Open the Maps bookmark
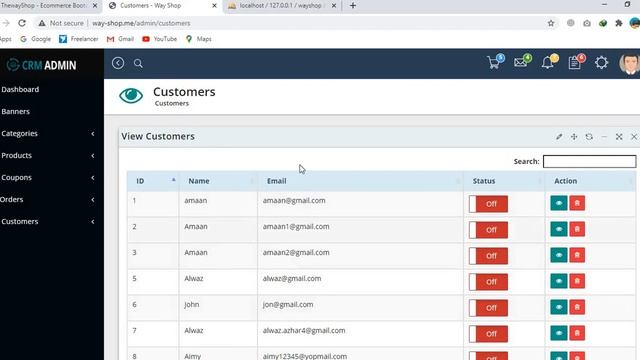This screenshot has height=360, width=640. tap(198, 39)
